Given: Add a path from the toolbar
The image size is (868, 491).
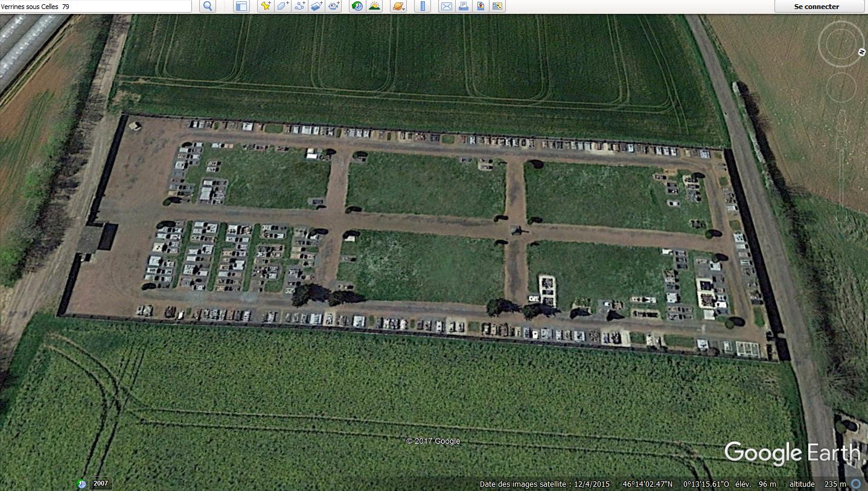Looking at the screenshot, I should point(299,6).
